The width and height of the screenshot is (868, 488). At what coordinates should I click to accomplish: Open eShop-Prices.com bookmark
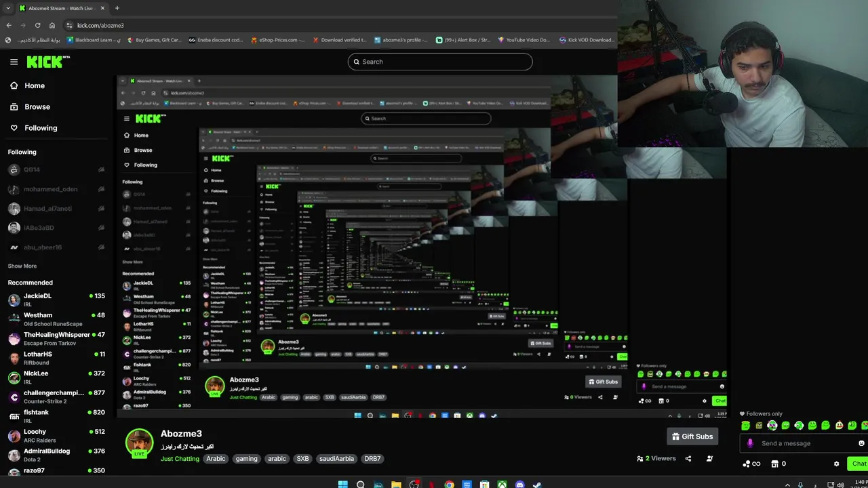coord(277,40)
